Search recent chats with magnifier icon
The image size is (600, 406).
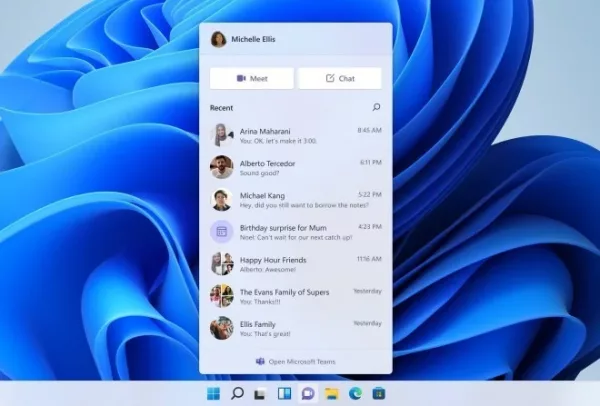point(377,107)
